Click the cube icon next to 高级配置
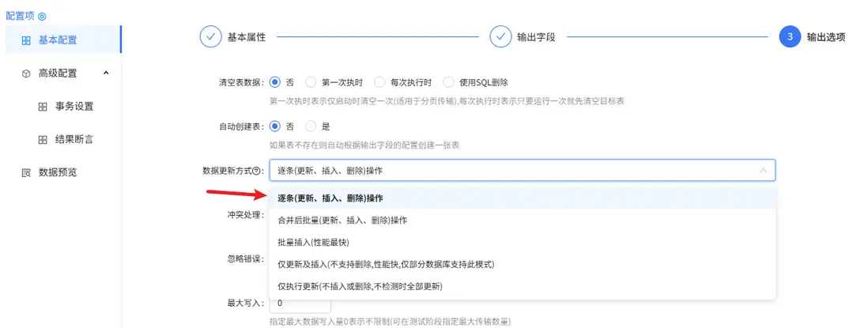Image resolution: width=868 pixels, height=328 pixels. coord(25,74)
